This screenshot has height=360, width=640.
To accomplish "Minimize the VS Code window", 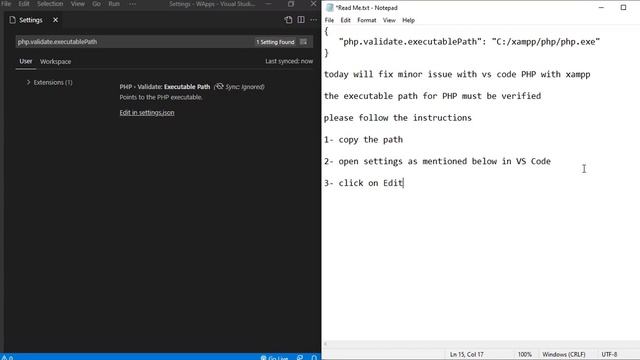I will (268, 4).
